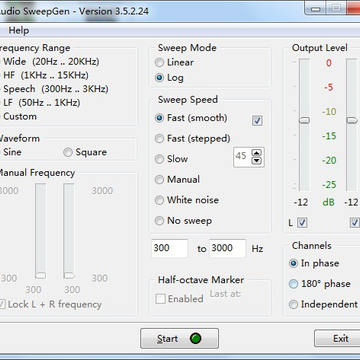
Task: Click the -15 dB level mark
Action: 329,136
